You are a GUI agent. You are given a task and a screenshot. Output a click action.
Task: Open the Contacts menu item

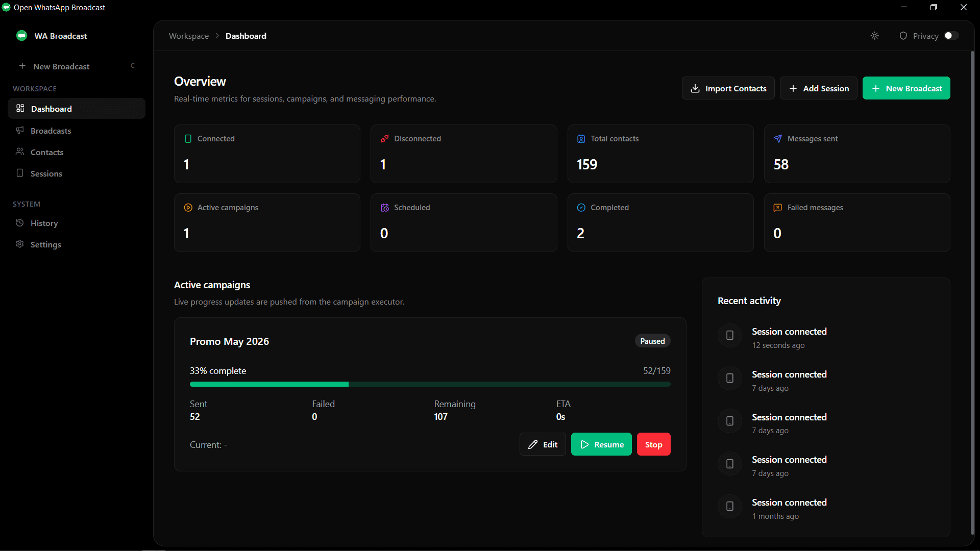[x=77, y=152]
